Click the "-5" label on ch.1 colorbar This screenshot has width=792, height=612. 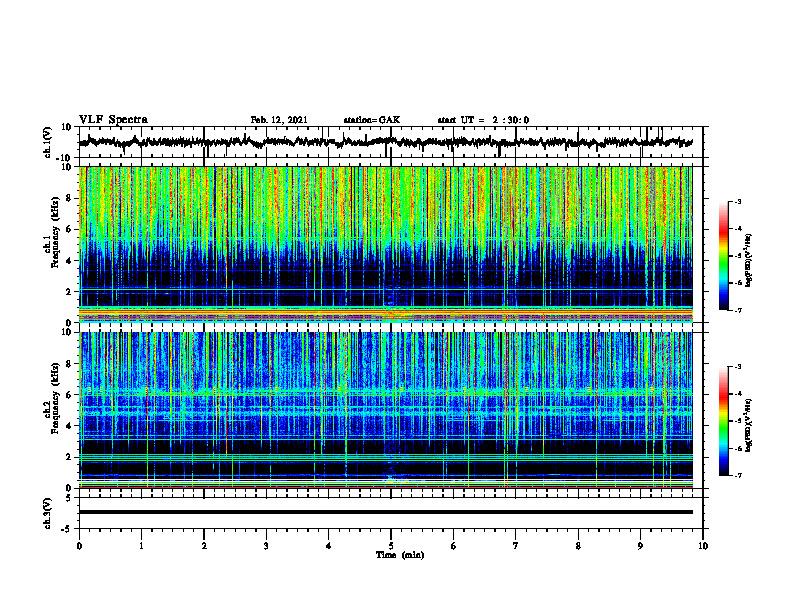click(x=737, y=256)
